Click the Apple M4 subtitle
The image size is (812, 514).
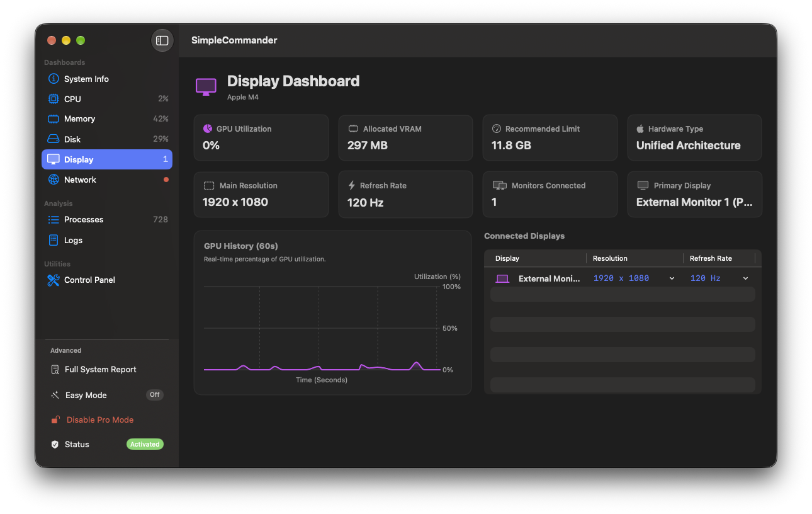243,98
